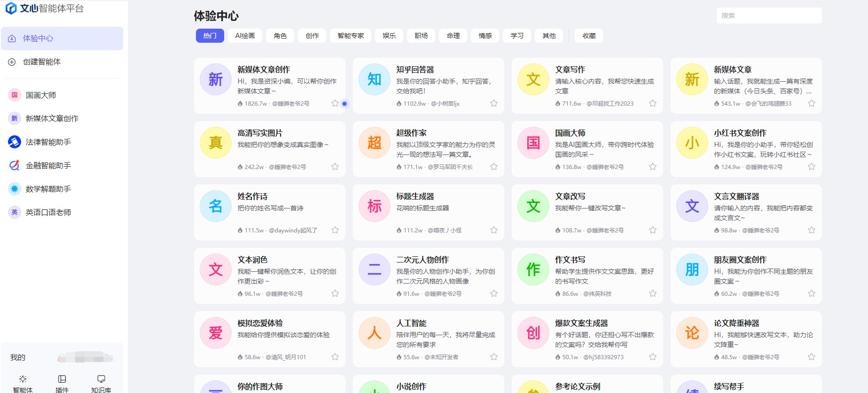Favorite the 知乎回答器 card star
Viewport: 868px width, 393px height.
(x=494, y=103)
